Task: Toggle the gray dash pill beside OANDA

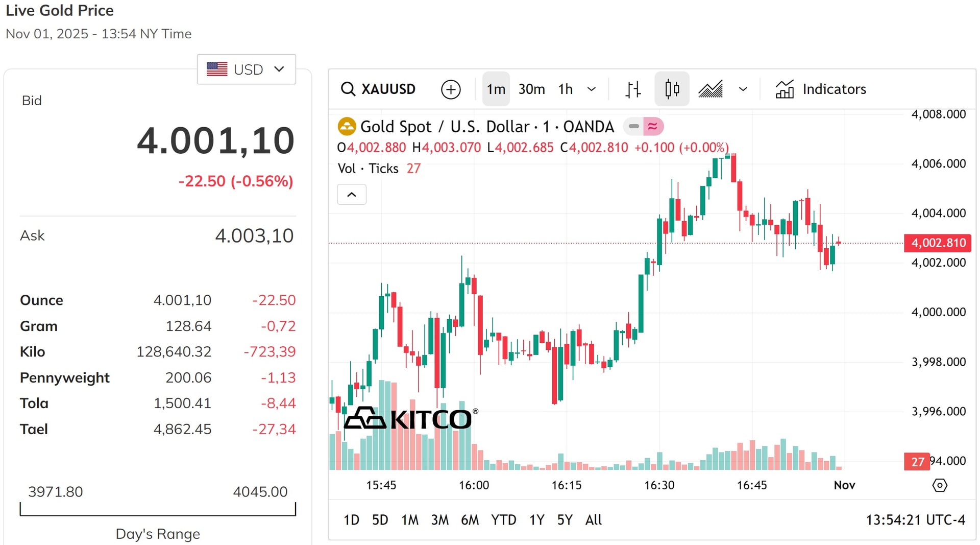Action: coord(634,126)
